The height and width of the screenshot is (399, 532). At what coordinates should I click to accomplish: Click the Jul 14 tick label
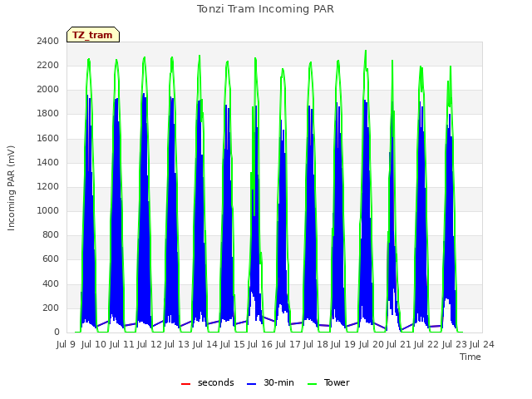[204, 345]
